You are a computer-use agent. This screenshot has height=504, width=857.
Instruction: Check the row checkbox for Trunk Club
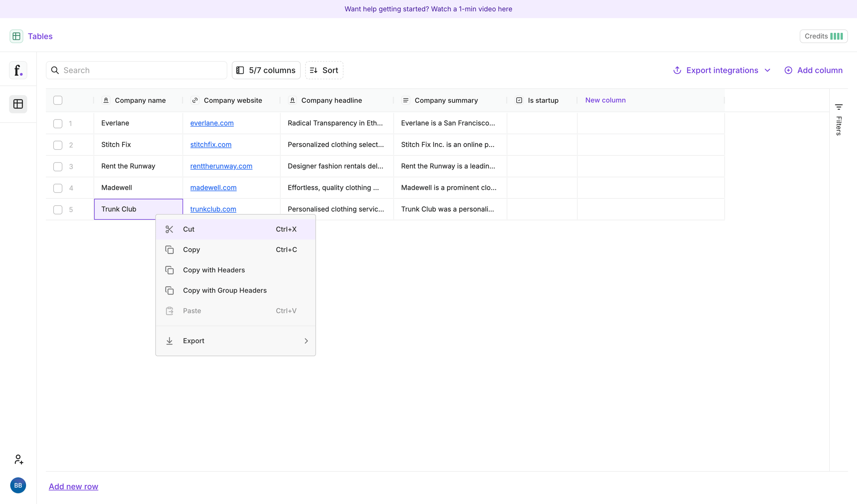(x=58, y=210)
